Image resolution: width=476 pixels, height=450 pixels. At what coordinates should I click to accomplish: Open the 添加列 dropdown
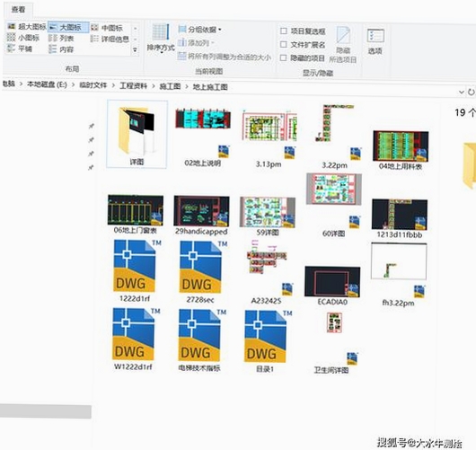pos(197,42)
